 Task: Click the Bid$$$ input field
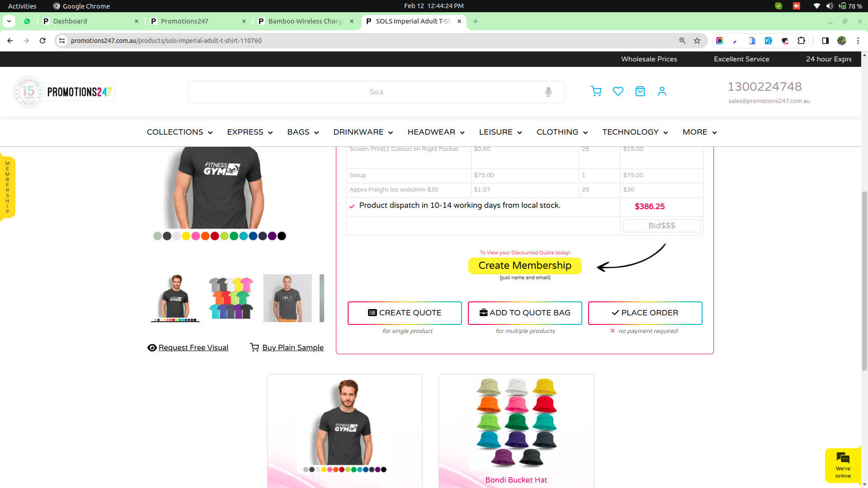coord(661,225)
